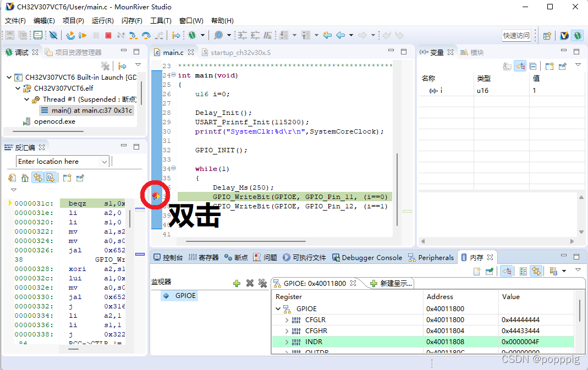
Task: Toggle Link with Active Debug Context in disassembly
Action: [38, 178]
